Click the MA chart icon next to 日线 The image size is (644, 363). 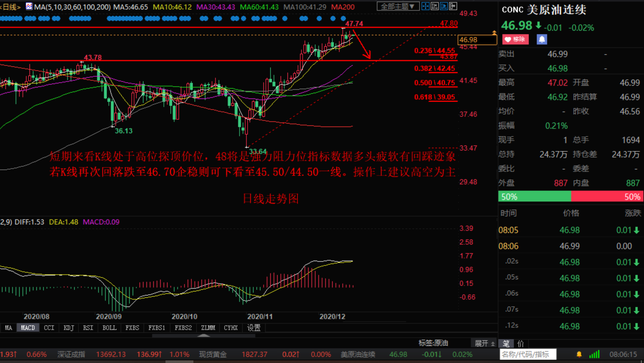pos(29,6)
